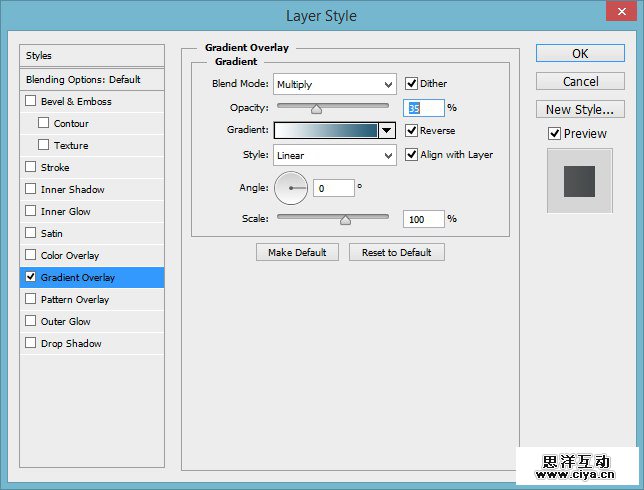The image size is (644, 490).
Task: Click the Reset to Default button
Action: (397, 253)
